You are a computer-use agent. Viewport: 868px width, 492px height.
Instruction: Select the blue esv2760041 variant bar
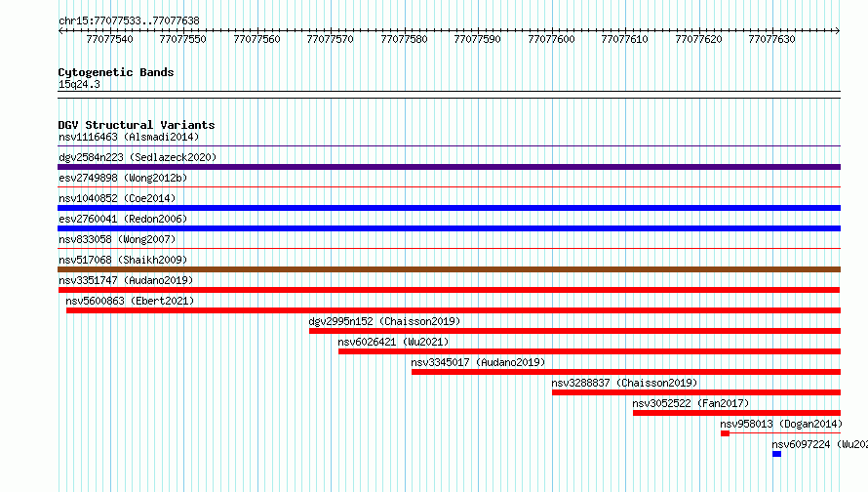(449, 228)
